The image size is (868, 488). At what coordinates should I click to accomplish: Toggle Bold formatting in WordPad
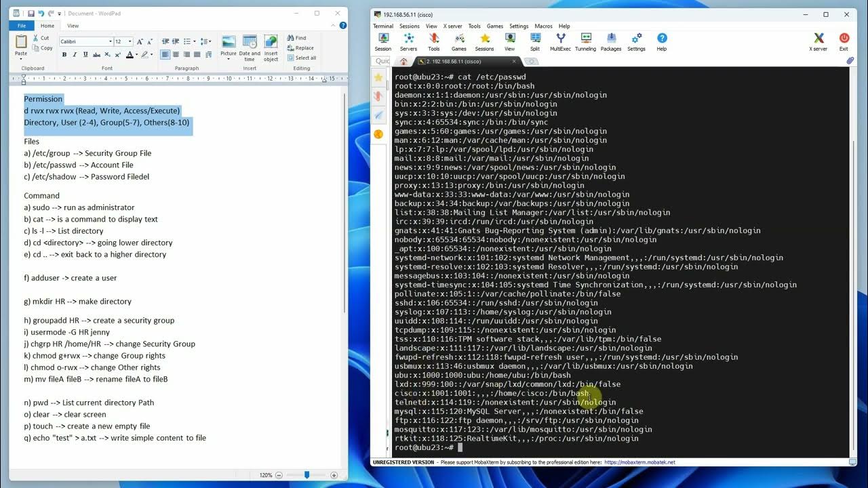(x=64, y=55)
